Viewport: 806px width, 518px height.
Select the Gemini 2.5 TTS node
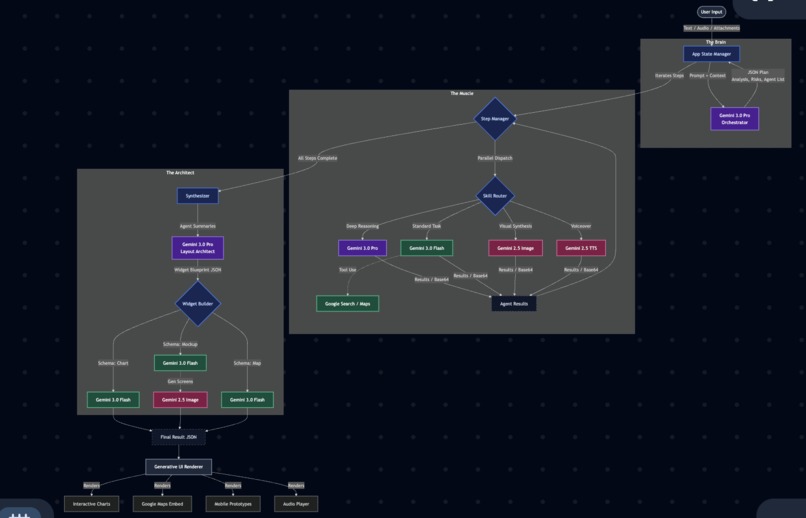(581, 248)
